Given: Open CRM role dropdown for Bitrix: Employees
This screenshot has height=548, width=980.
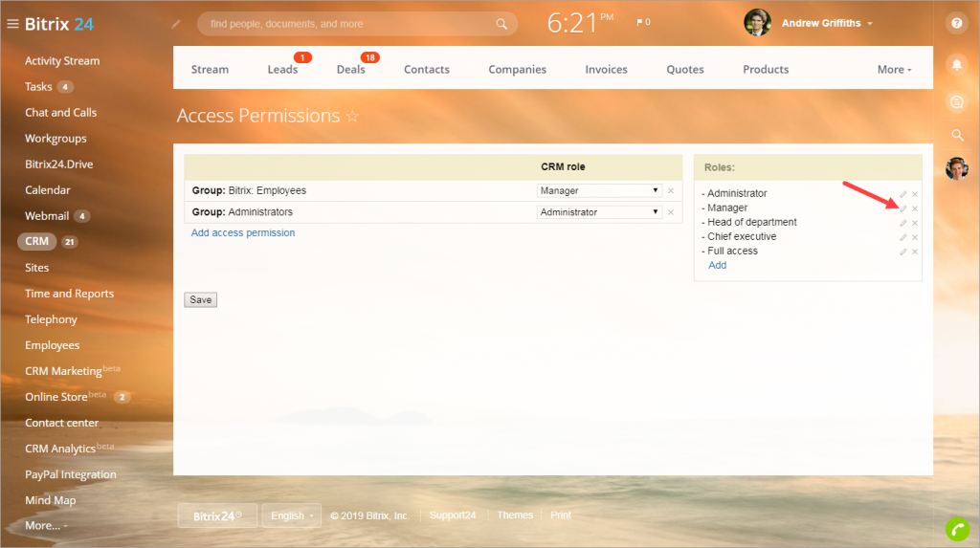Looking at the screenshot, I should pyautogui.click(x=598, y=190).
